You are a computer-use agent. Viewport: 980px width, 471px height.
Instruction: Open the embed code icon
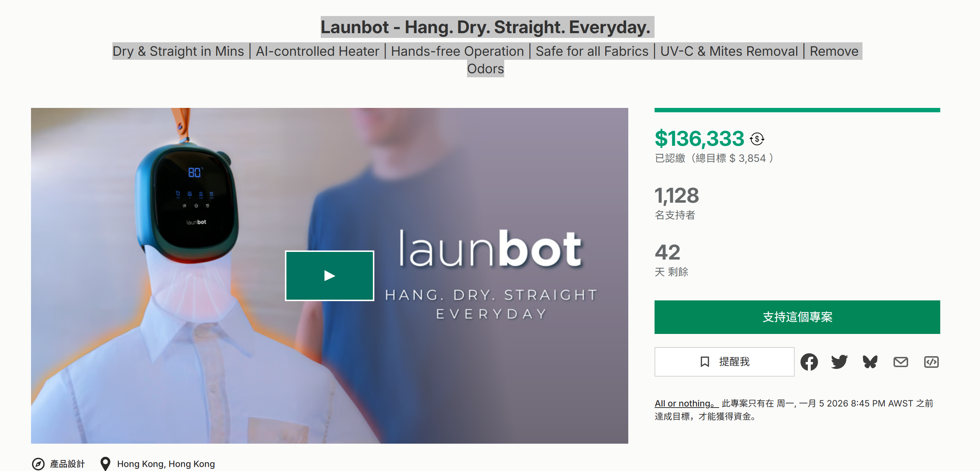931,362
